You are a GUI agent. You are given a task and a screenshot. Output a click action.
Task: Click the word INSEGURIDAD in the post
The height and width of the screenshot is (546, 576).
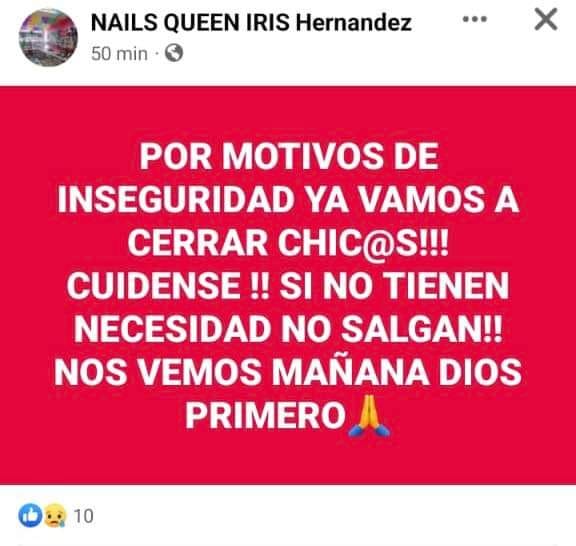174,200
